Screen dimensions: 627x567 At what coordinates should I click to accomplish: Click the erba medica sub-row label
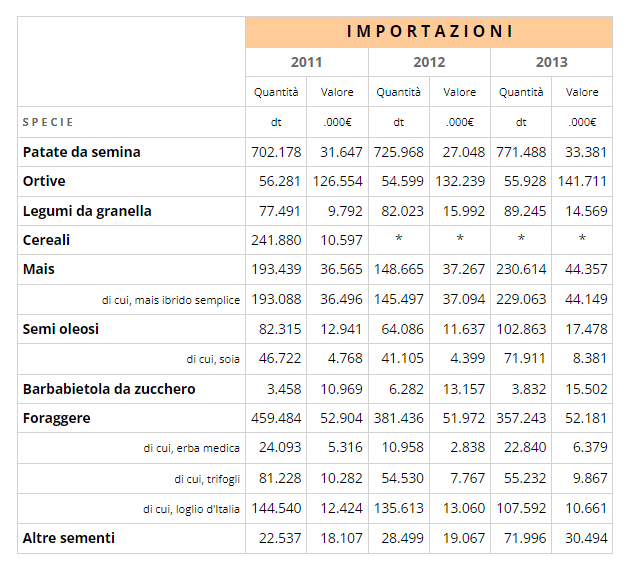tap(191, 448)
